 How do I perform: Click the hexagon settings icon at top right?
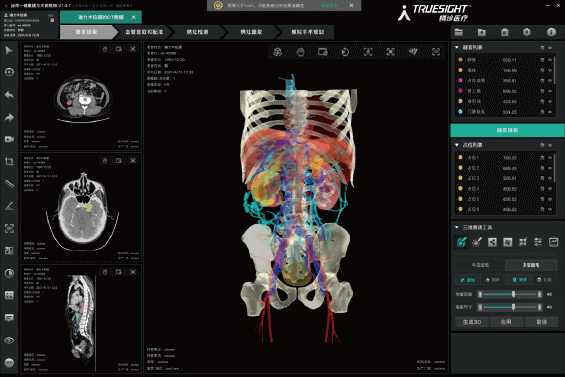(x=527, y=32)
